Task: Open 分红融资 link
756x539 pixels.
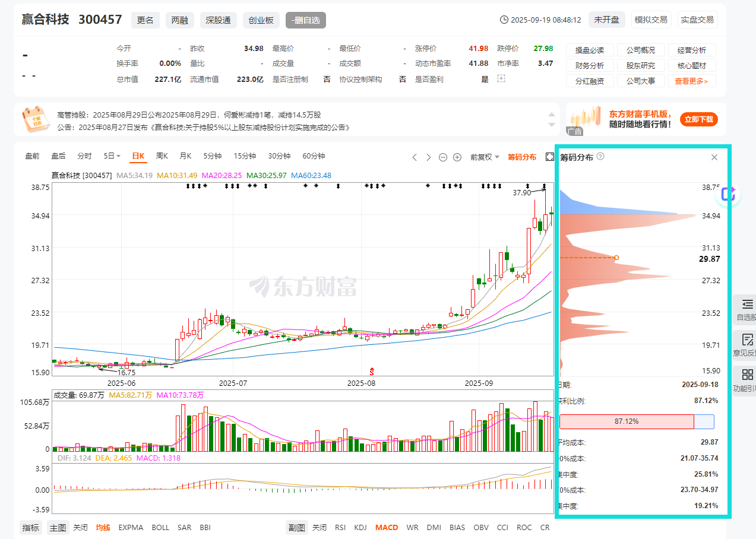Action: point(590,81)
